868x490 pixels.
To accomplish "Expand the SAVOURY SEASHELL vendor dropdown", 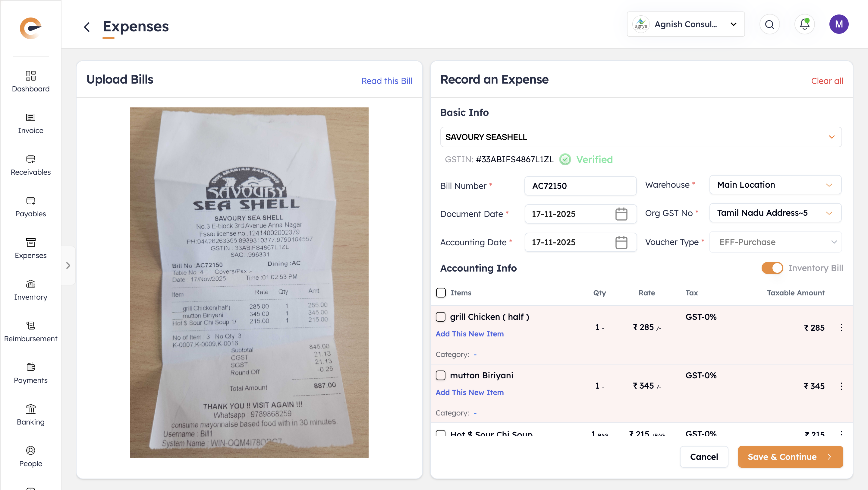I will tap(831, 137).
